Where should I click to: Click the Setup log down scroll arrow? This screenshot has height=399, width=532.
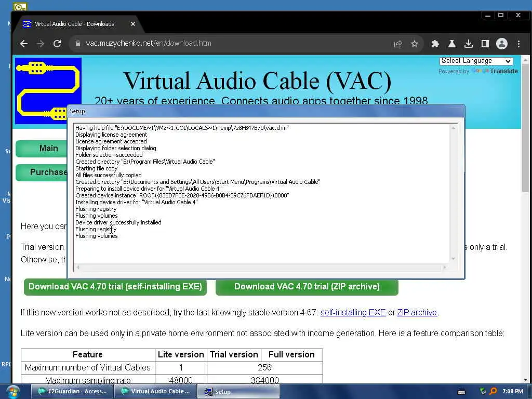click(x=453, y=259)
